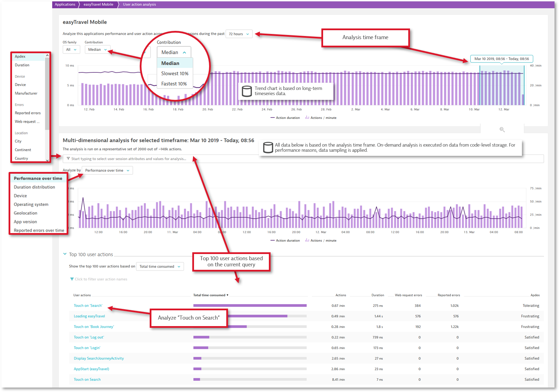Open the Analyze by Performance over time dropdown

(107, 170)
